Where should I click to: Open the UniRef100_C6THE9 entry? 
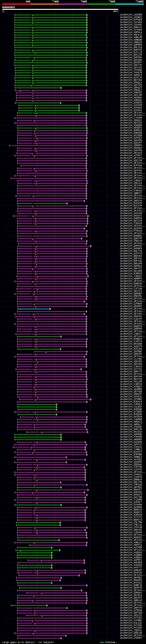(131, 30)
